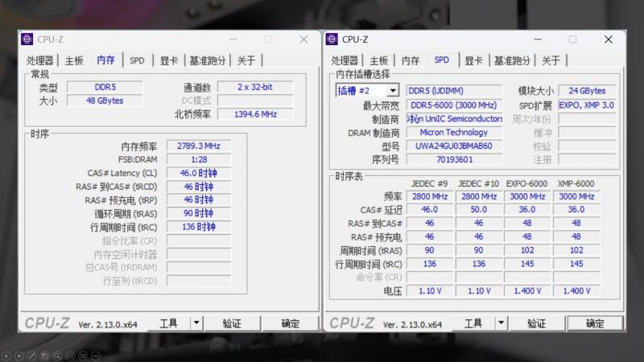Screen dimensions: 644x362
Task: Open the pen and pointer tools icon
Action: pos(32,356)
